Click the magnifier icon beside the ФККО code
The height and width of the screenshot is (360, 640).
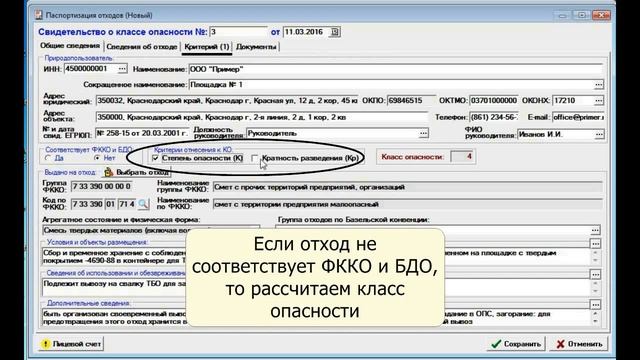143,204
